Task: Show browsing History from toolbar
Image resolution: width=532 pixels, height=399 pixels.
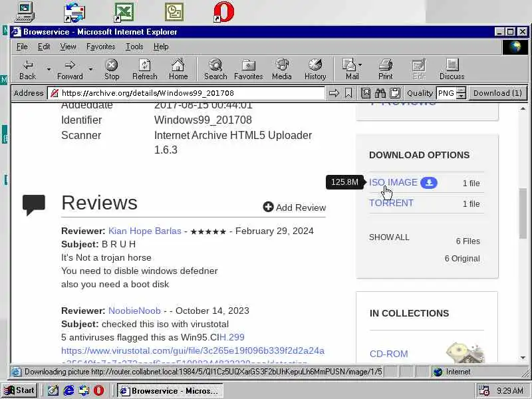Action: click(315, 70)
